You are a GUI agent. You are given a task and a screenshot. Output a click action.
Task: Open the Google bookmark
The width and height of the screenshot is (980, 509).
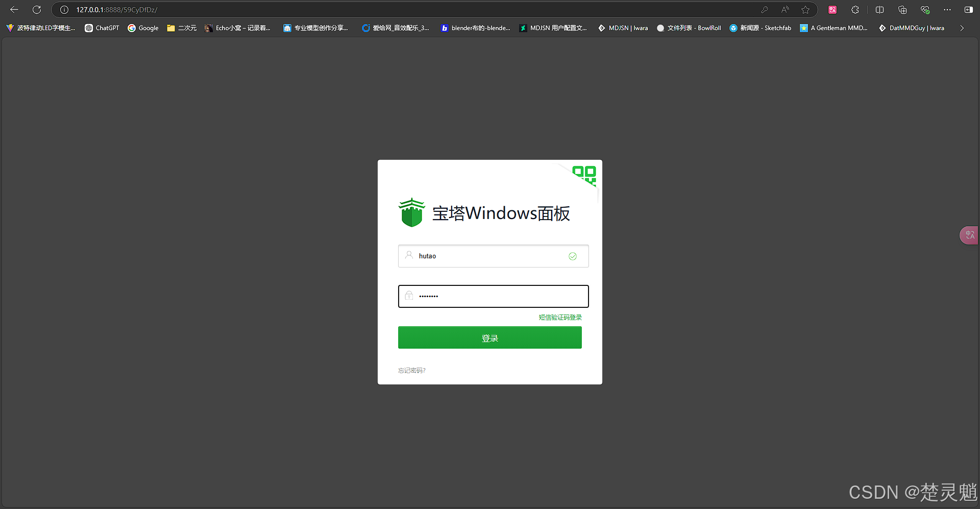tap(143, 28)
